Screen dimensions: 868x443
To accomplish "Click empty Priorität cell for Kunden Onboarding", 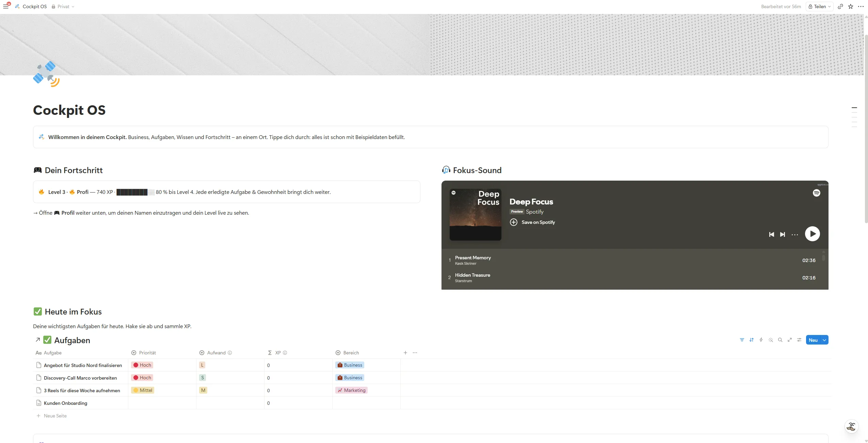I will (162, 403).
